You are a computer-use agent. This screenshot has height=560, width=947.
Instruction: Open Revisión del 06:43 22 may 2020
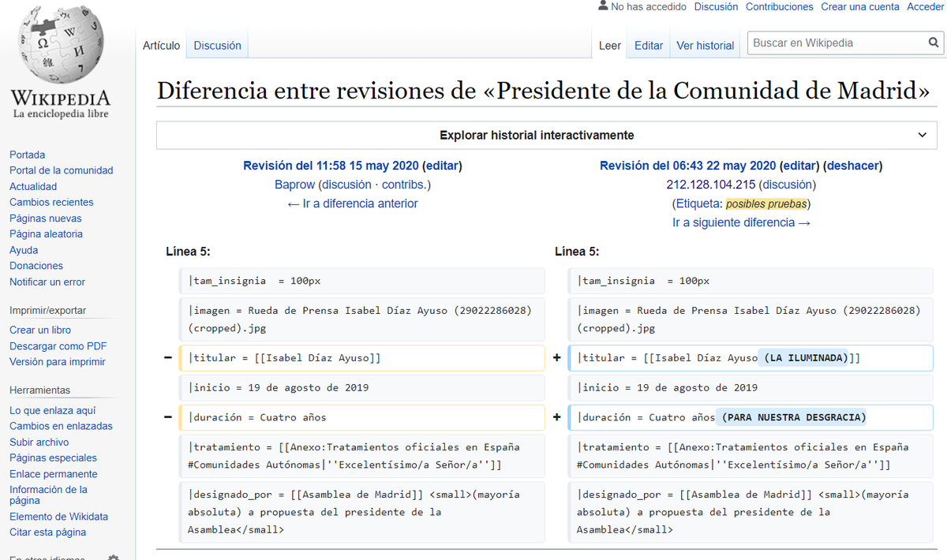[688, 166]
